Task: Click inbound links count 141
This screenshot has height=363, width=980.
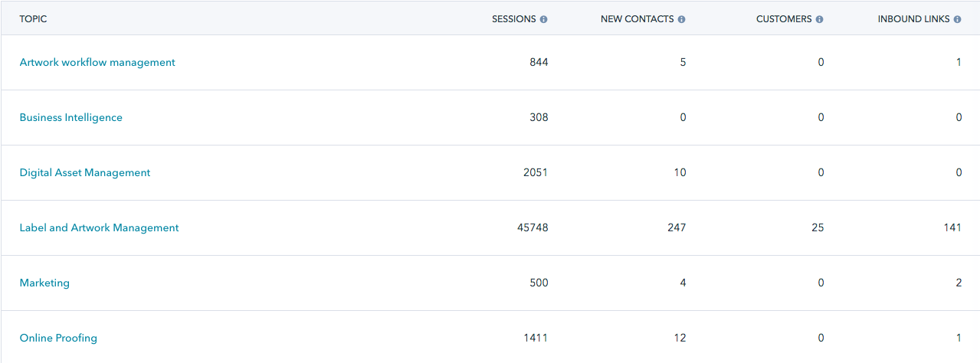Action: (x=952, y=227)
